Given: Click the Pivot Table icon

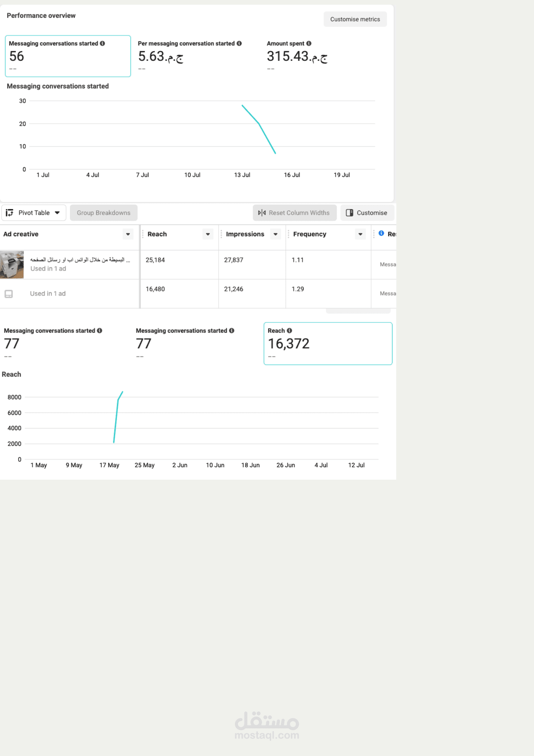Looking at the screenshot, I should pos(10,213).
